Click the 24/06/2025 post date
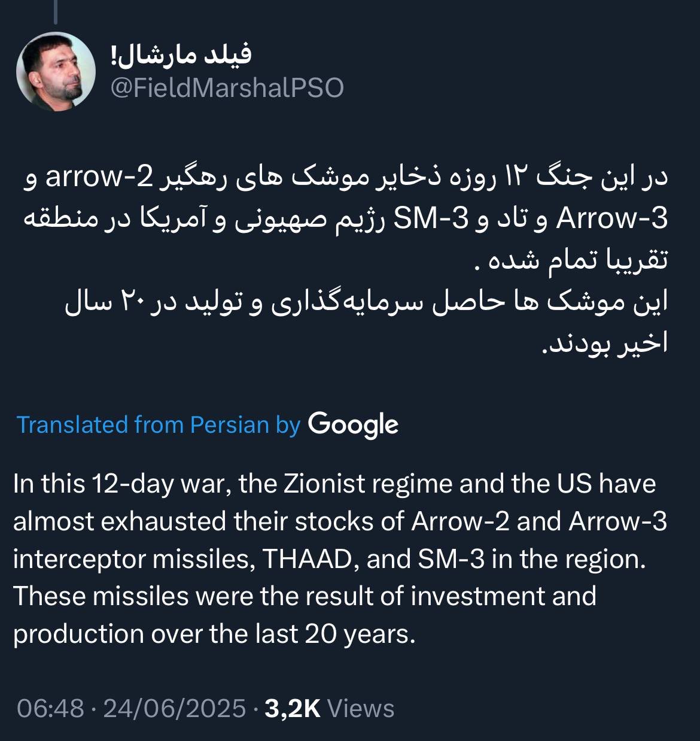Viewport: 700px width, 741px height. pyautogui.click(x=175, y=708)
